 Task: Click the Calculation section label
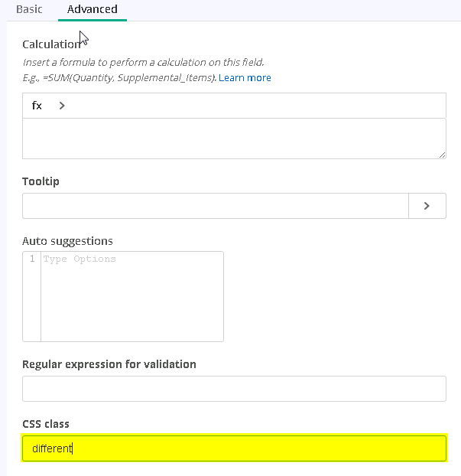coord(51,44)
